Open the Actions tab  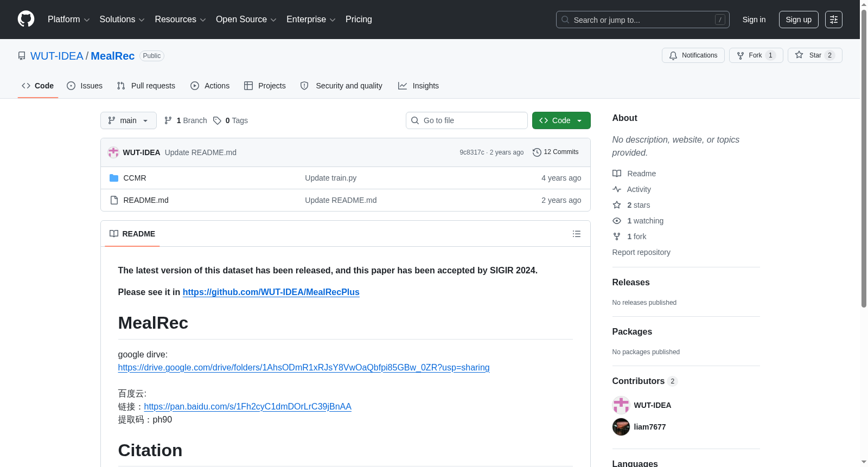(210, 86)
